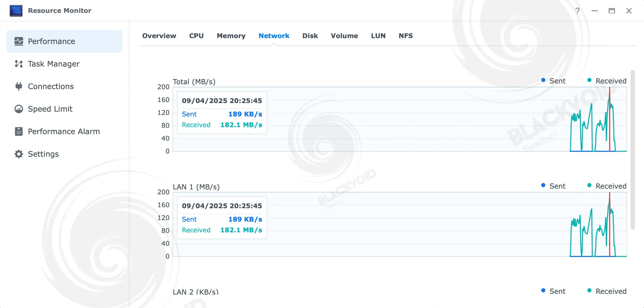Open Settings from the sidebar
Viewport: 644px width, 308px height.
(x=64, y=154)
